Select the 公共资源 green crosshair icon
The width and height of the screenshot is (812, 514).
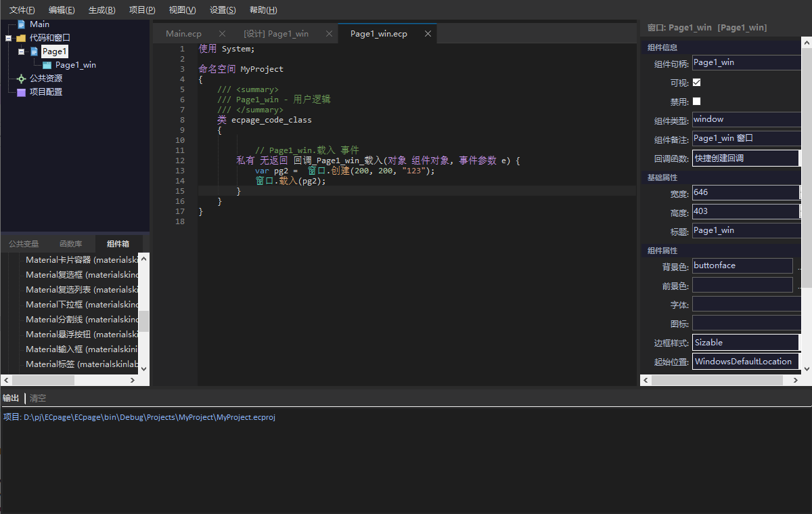tap(21, 79)
